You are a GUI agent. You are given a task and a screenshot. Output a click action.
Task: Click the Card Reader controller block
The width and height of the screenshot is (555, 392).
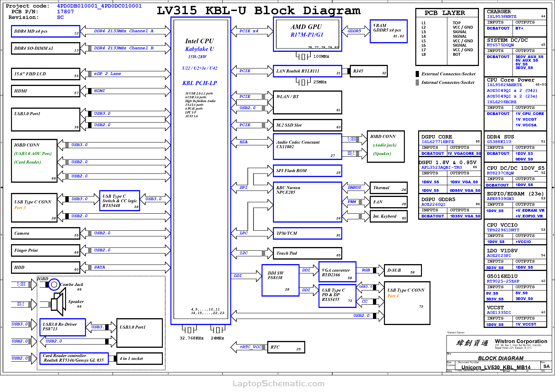tap(74, 359)
